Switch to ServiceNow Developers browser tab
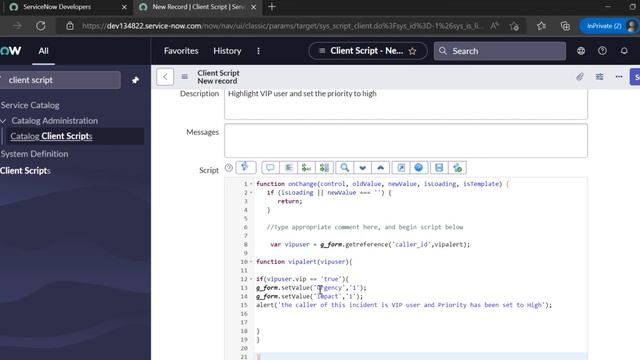The height and width of the screenshot is (360, 640). click(57, 7)
